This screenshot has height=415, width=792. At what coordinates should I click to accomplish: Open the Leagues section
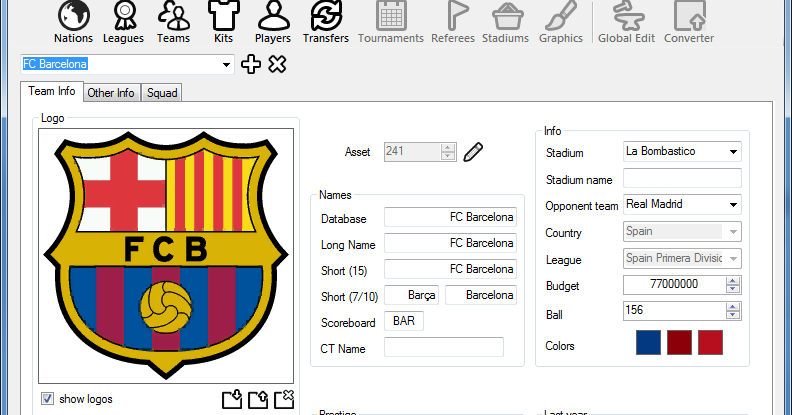coord(124,22)
